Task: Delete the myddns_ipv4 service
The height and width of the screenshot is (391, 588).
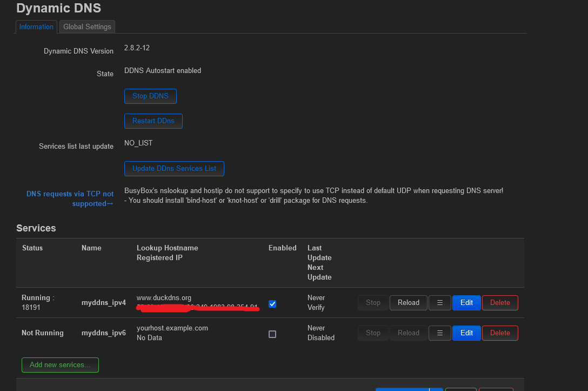Action: click(500, 302)
